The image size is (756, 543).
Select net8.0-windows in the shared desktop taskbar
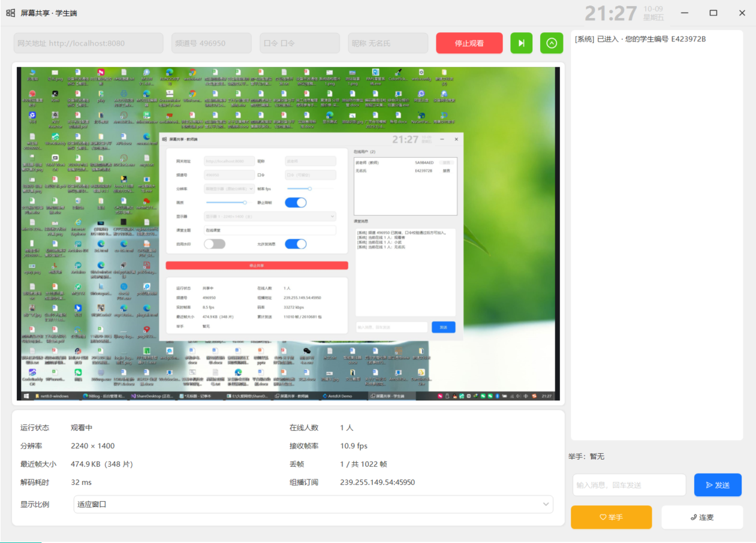tap(55, 396)
